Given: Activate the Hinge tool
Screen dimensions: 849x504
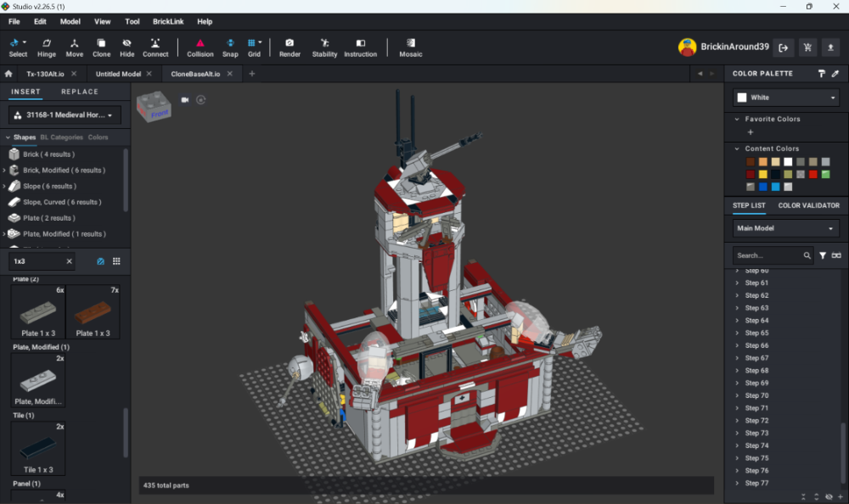Looking at the screenshot, I should 47,48.
